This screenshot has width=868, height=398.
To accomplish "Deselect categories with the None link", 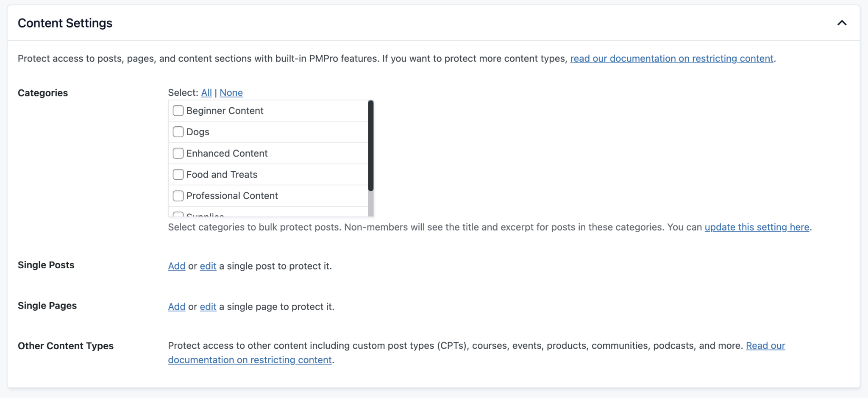I will tap(231, 92).
